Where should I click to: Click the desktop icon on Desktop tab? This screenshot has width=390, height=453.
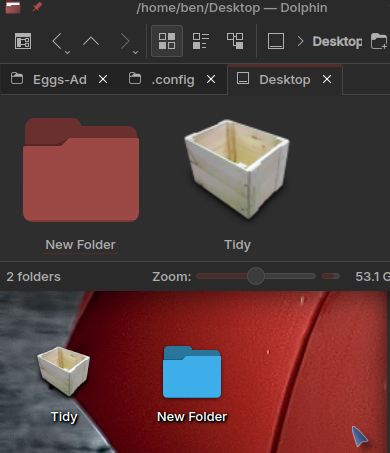coord(243,78)
